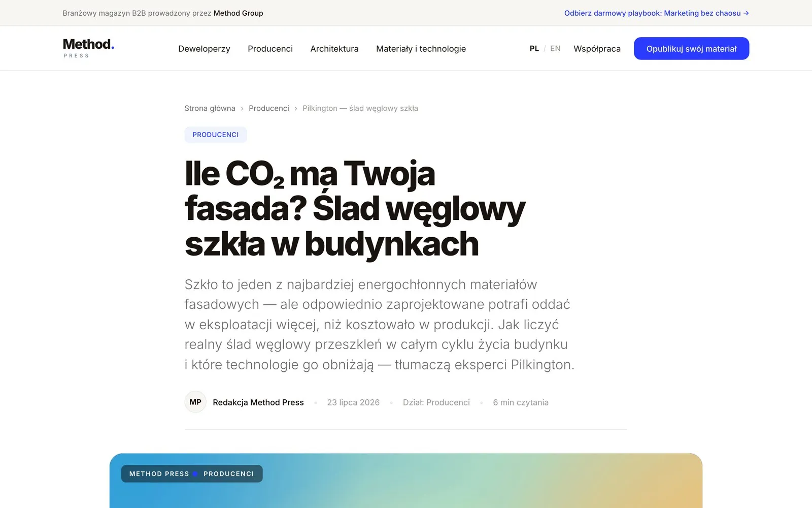Image resolution: width=812 pixels, height=508 pixels.
Task: Select the PL language option
Action: coord(534,49)
